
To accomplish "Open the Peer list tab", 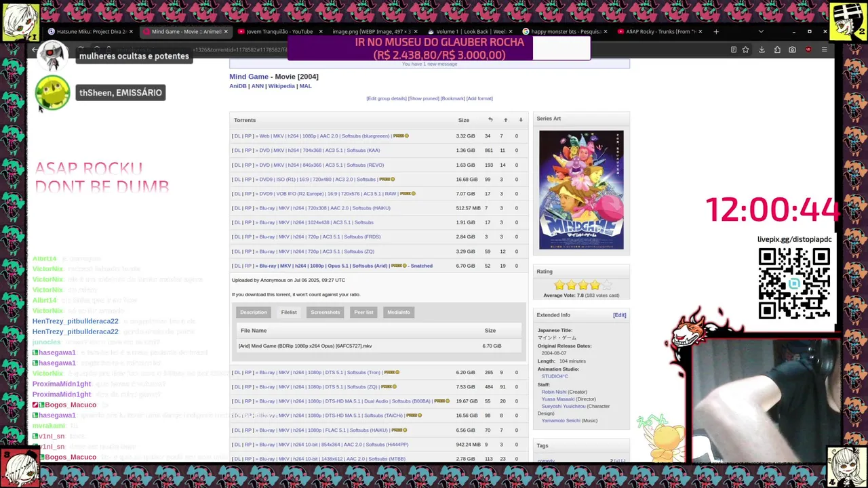I will tap(363, 312).
